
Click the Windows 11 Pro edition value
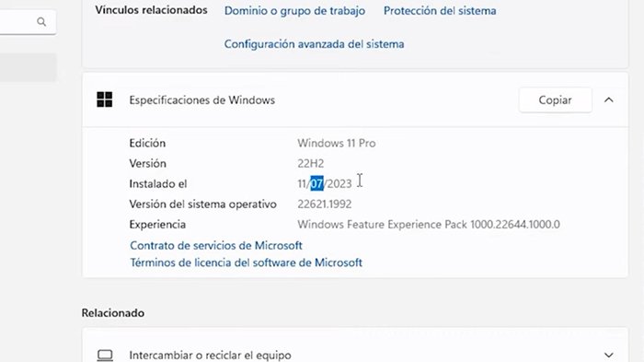coord(337,143)
